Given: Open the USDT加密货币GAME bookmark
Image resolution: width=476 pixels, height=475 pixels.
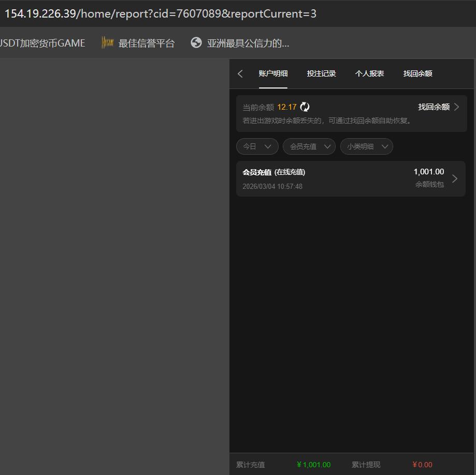Looking at the screenshot, I should tap(42, 43).
